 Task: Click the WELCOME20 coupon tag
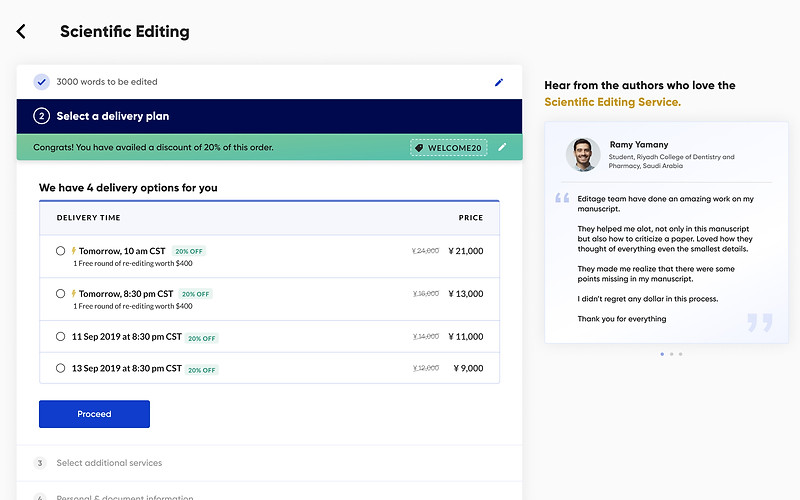[x=448, y=148]
